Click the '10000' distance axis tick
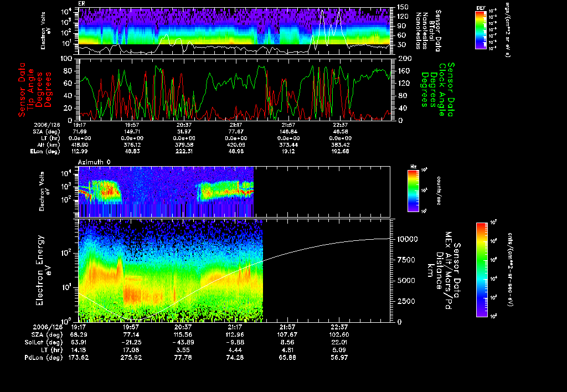The height and width of the screenshot is (392, 567). (x=408, y=239)
